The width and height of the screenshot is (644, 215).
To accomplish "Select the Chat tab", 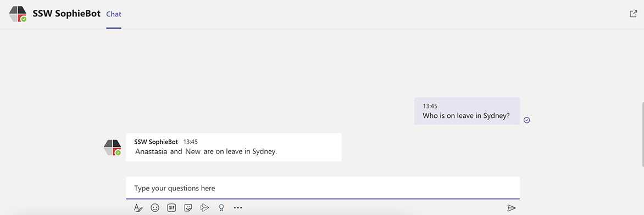I will click(114, 14).
